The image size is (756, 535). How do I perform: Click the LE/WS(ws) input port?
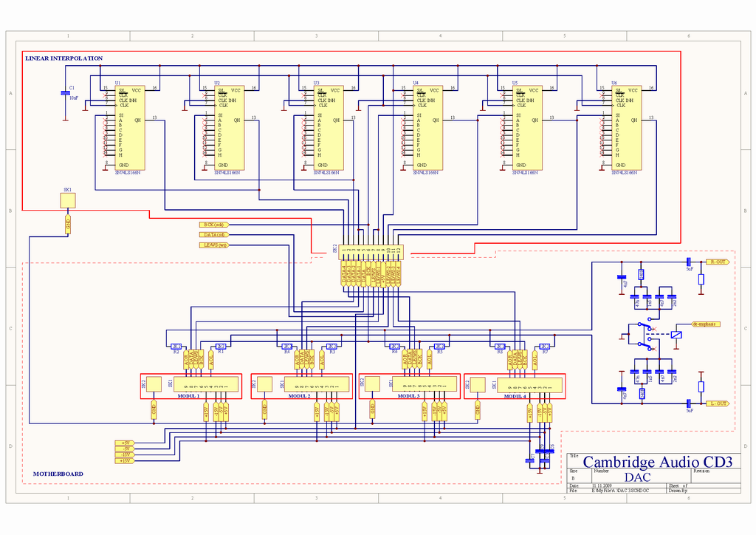click(x=213, y=245)
